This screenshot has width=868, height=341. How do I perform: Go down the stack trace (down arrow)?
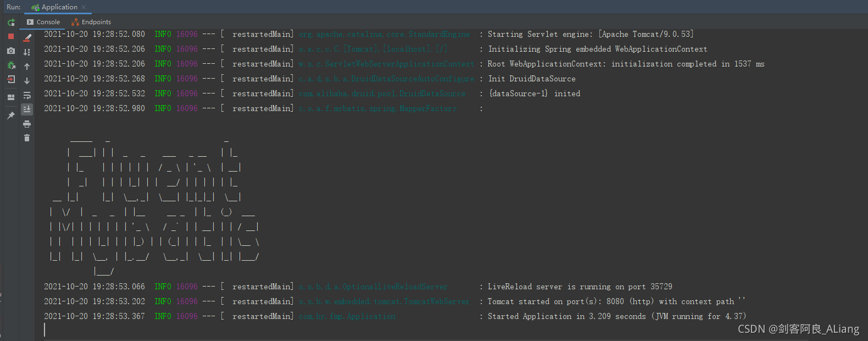[x=27, y=81]
